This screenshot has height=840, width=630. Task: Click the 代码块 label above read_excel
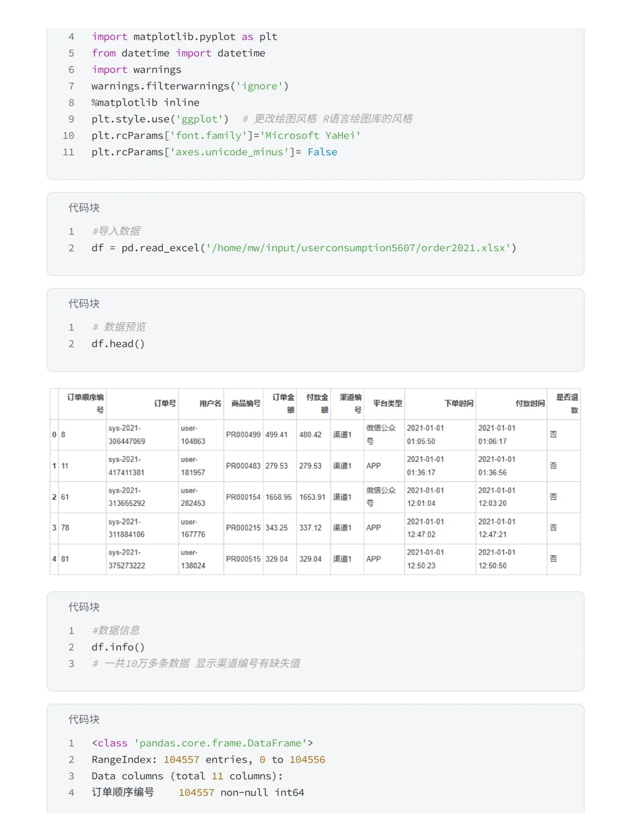point(84,208)
